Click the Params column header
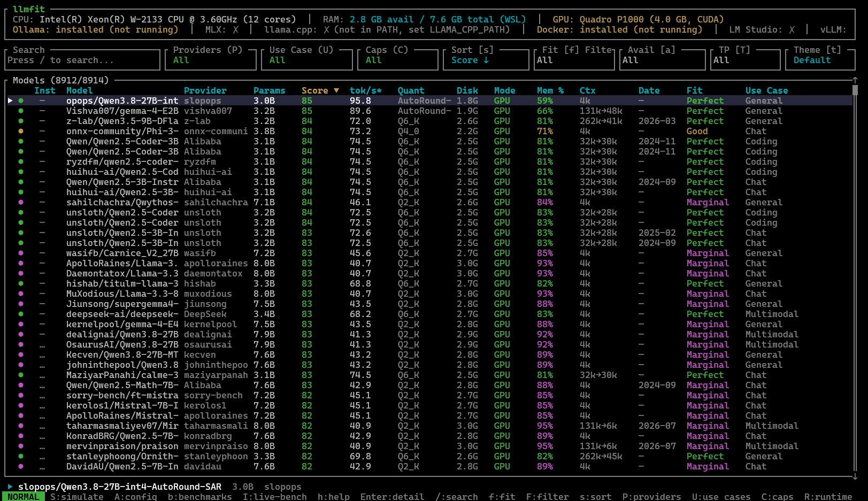 (270, 90)
